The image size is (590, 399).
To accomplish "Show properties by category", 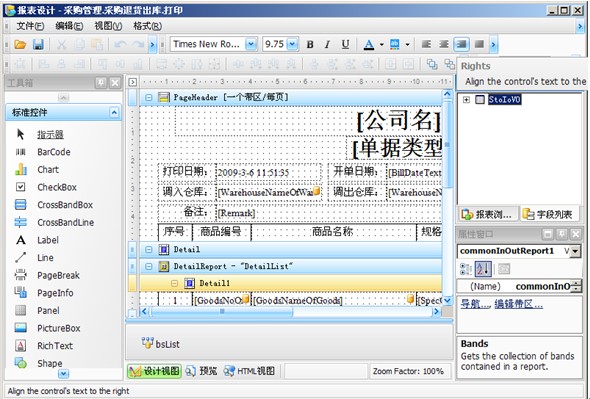I will click(466, 269).
